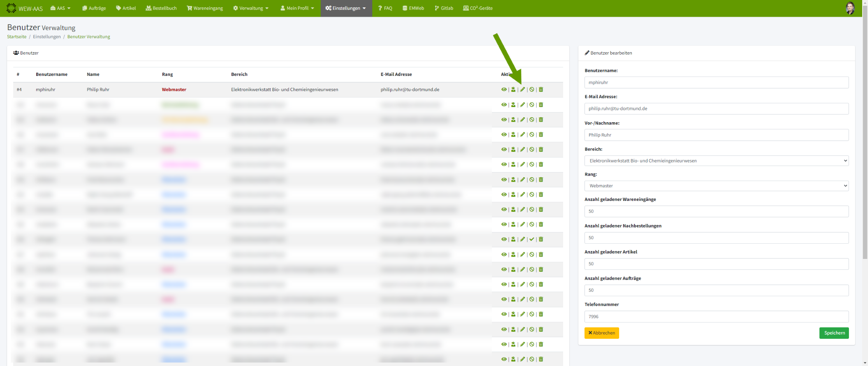Click into the Telefonnummer input field
This screenshot has width=868, height=366.
716,317
